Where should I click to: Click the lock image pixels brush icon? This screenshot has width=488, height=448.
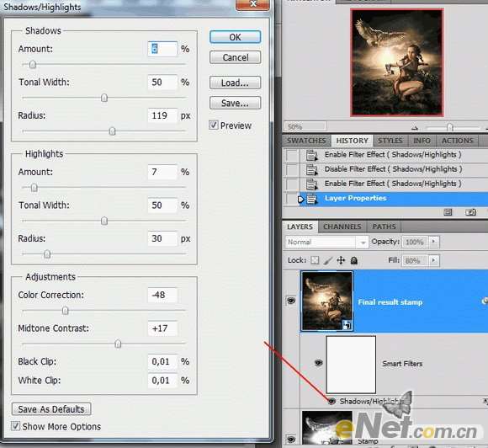pyautogui.click(x=328, y=260)
